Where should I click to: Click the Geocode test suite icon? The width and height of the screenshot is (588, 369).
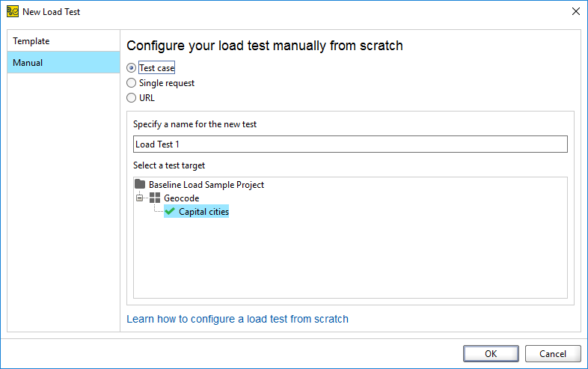[155, 198]
